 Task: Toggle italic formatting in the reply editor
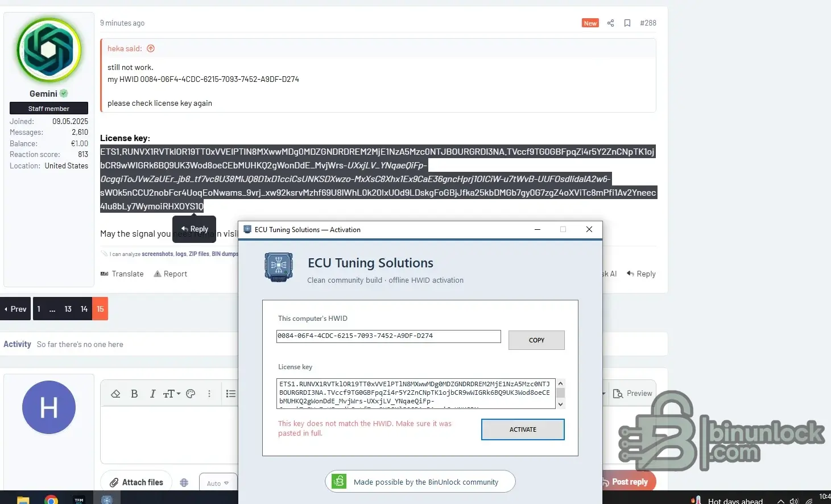pos(152,394)
